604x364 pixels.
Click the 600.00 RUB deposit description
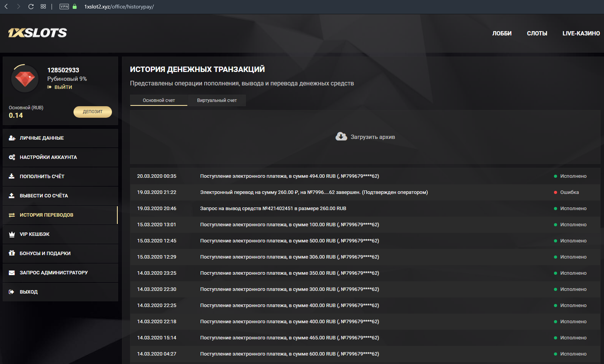[x=290, y=354]
